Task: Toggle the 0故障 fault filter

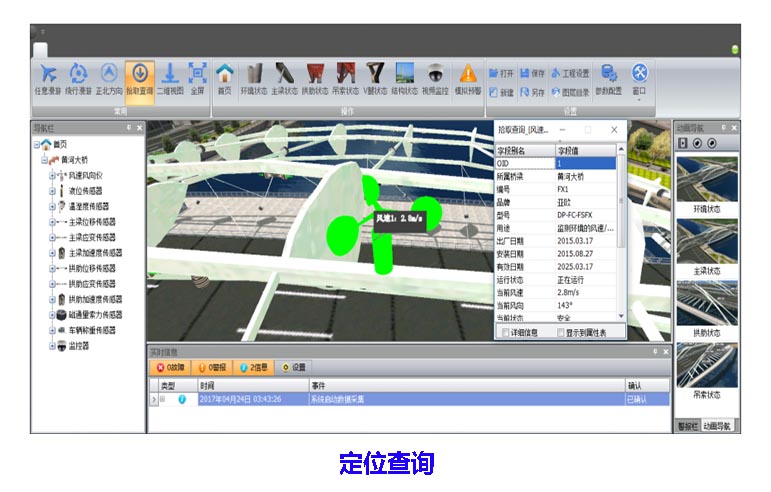Action: 171,366
